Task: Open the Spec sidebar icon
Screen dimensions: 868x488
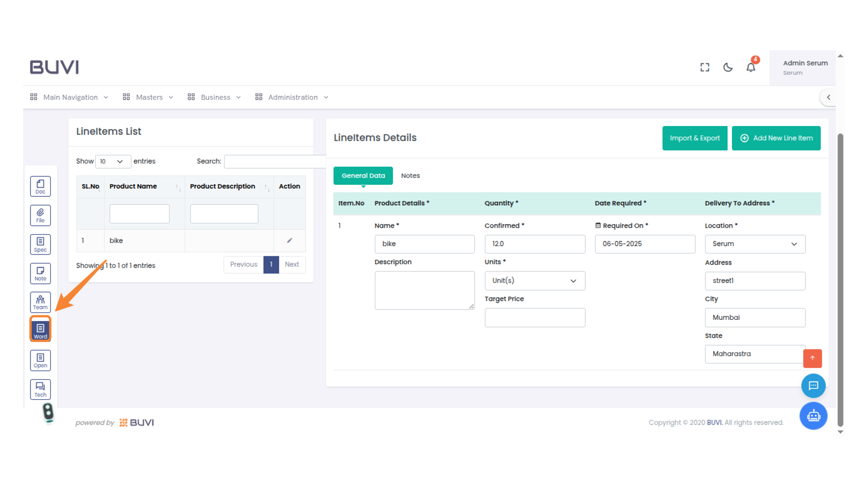Action: [40, 244]
